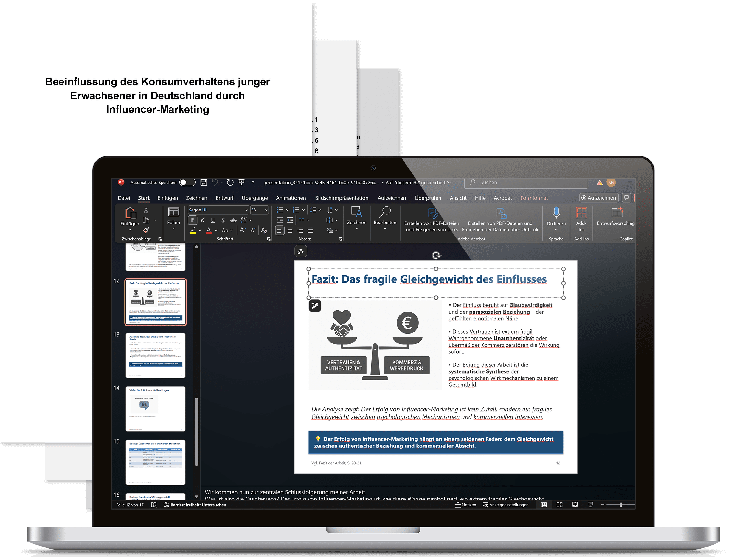This screenshot has height=560, width=731.
Task: Toggle italic formatting (K)
Action: pyautogui.click(x=202, y=220)
